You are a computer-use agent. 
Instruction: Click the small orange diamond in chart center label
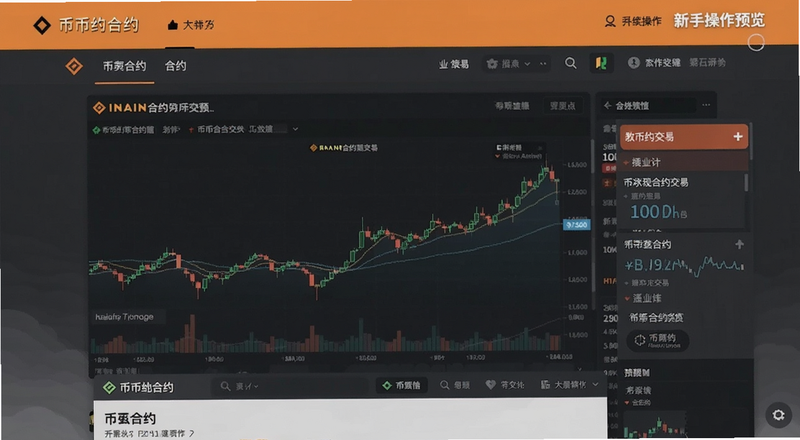point(314,148)
